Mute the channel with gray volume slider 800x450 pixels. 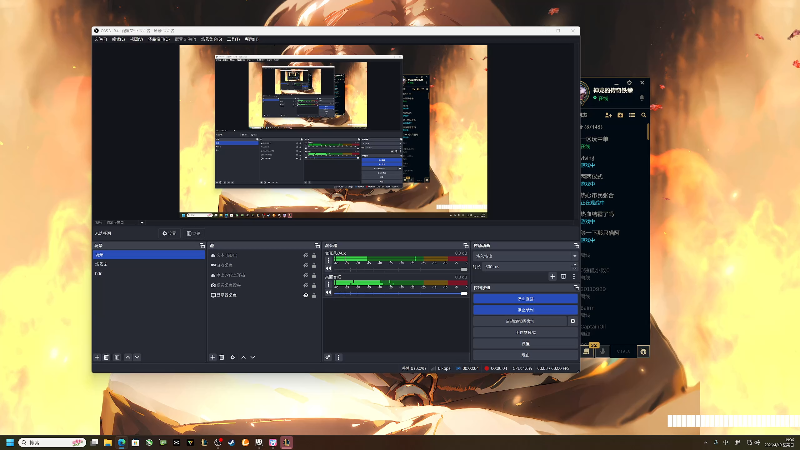(x=329, y=269)
